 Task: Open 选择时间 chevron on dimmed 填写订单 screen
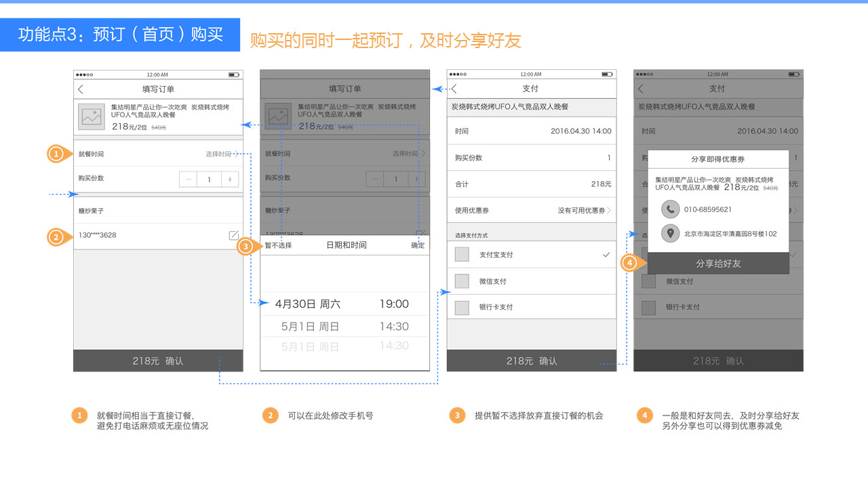click(423, 154)
